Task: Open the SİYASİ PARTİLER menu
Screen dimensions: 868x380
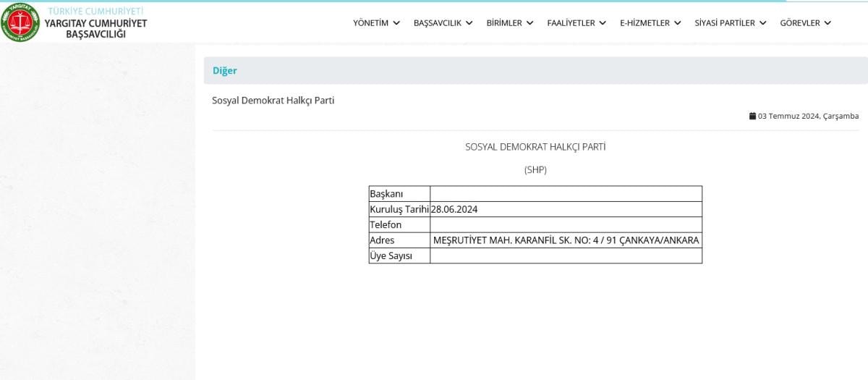Action: point(724,23)
